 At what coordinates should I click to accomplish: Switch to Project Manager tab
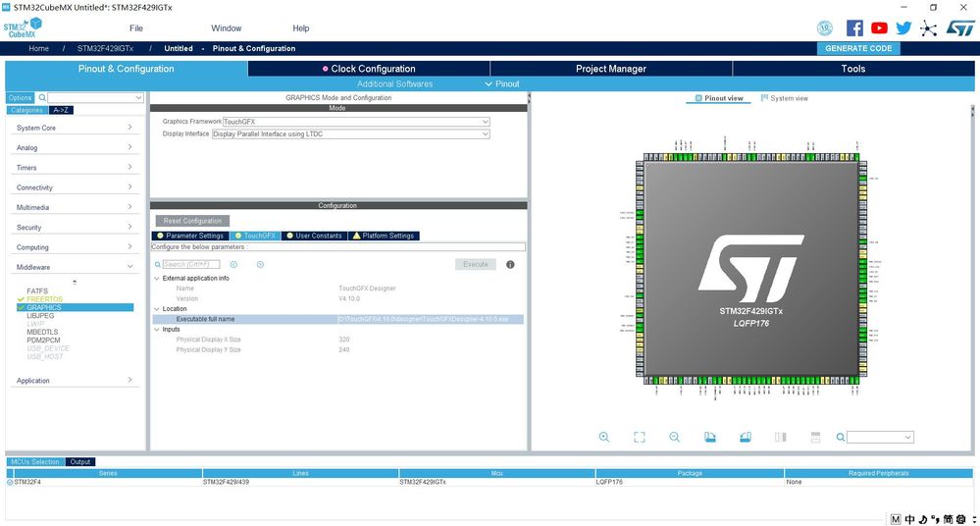click(x=610, y=69)
